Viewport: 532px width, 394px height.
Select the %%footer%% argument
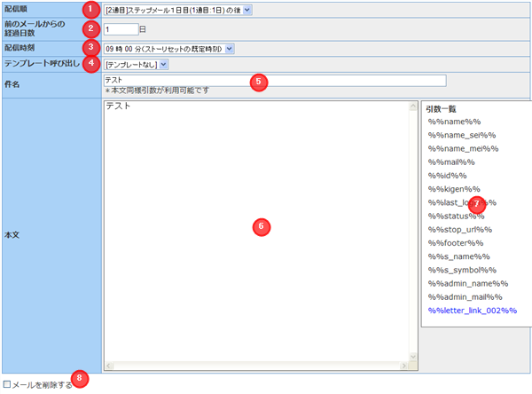click(456, 243)
